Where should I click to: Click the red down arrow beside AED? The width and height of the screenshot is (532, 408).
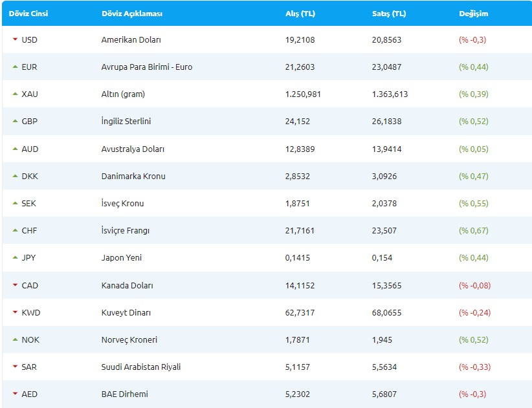tap(15, 394)
